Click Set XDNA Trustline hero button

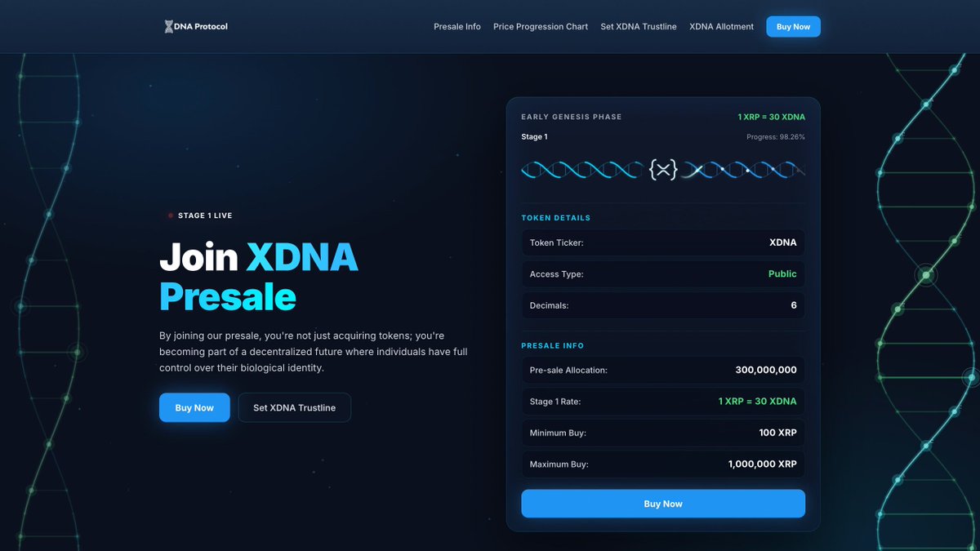294,407
